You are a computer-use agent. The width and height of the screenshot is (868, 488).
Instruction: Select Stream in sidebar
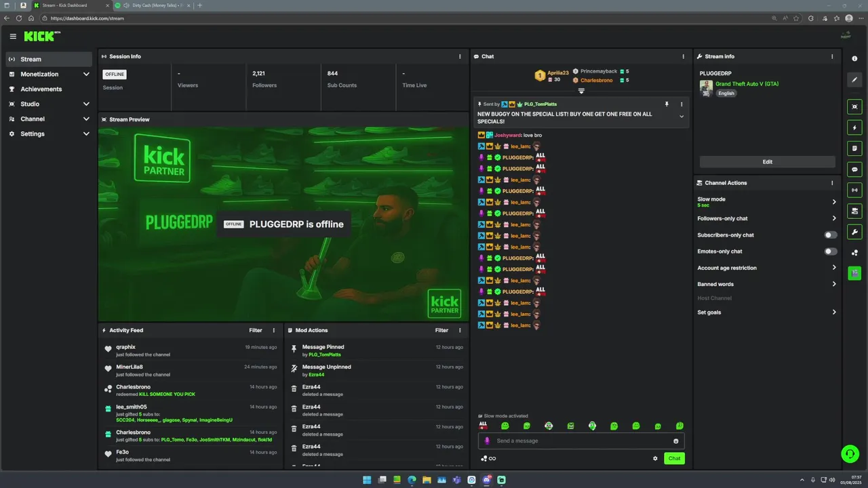(49, 59)
